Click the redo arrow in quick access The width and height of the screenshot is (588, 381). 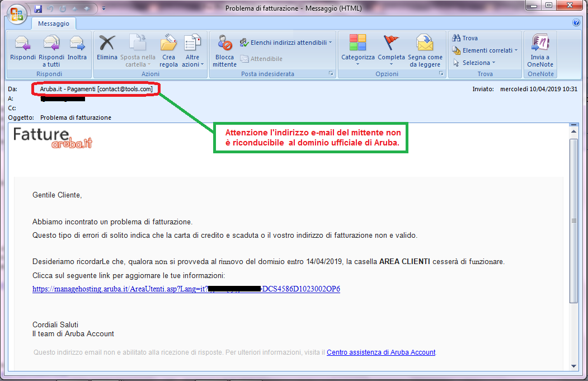[63, 8]
